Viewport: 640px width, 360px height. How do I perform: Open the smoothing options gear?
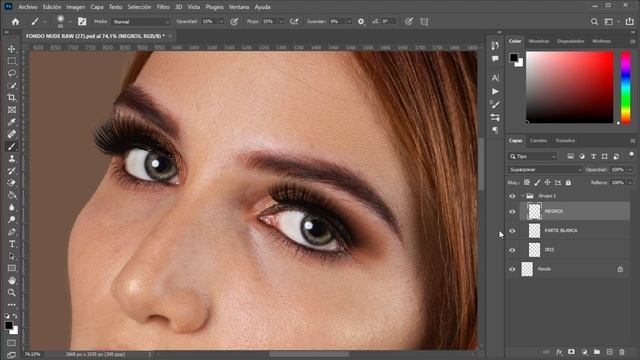pos(361,22)
